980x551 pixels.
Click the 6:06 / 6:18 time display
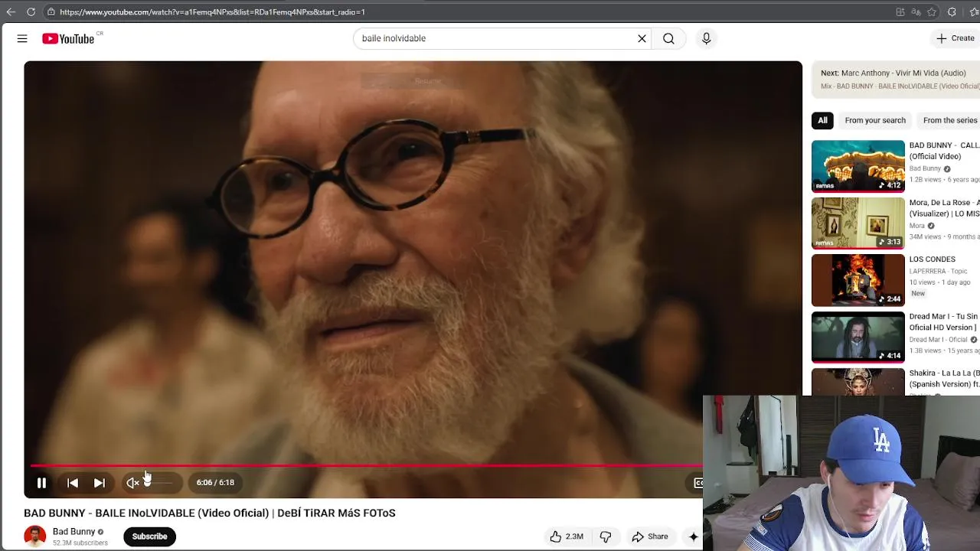pos(215,483)
